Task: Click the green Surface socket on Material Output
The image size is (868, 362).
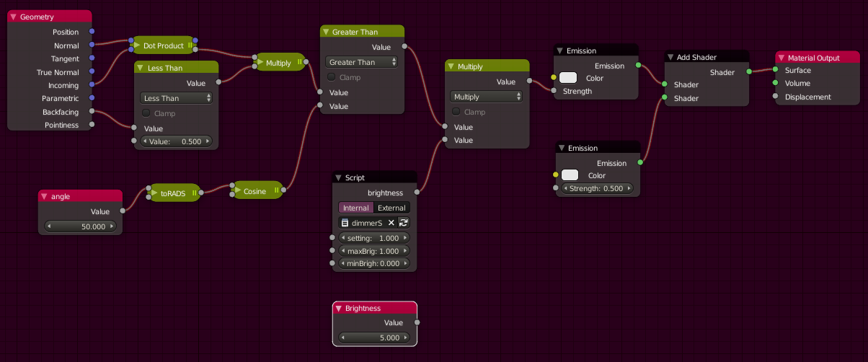Action: [775, 71]
